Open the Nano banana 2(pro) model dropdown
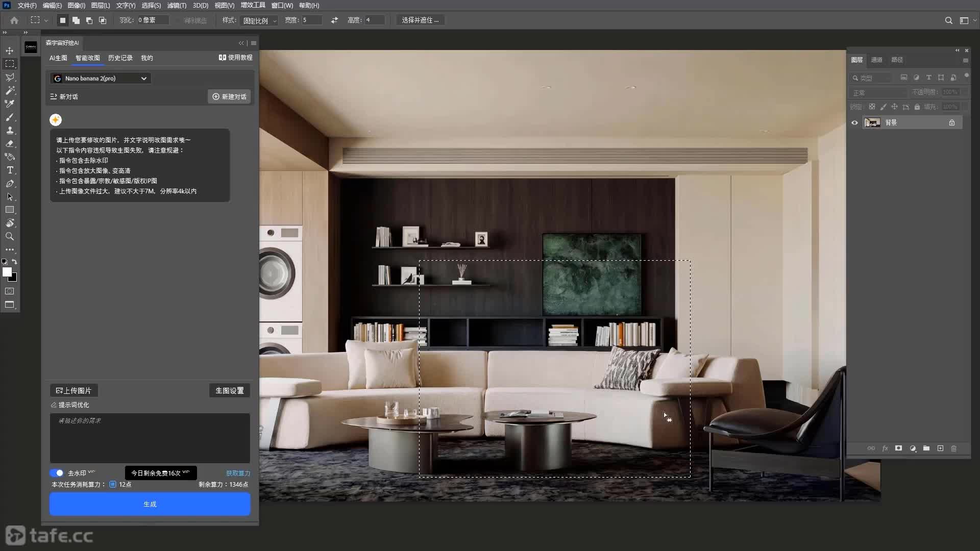Viewport: 980px width, 551px height. (x=101, y=78)
